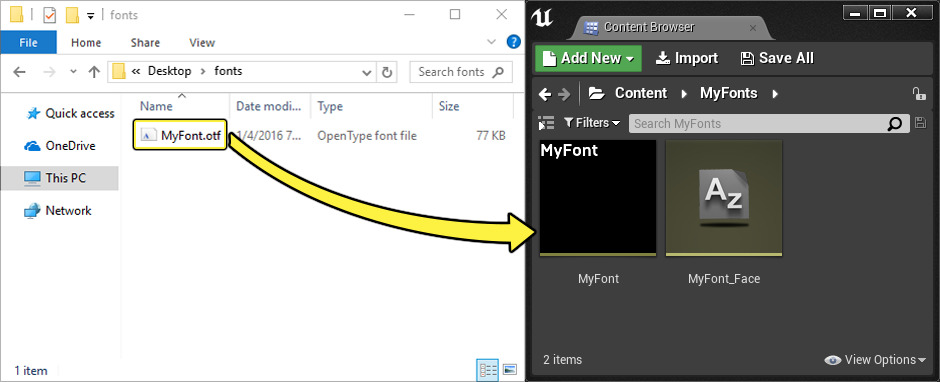The height and width of the screenshot is (382, 940).
Task: Select the MyFont_Face asset thumbnail
Action: (724, 198)
